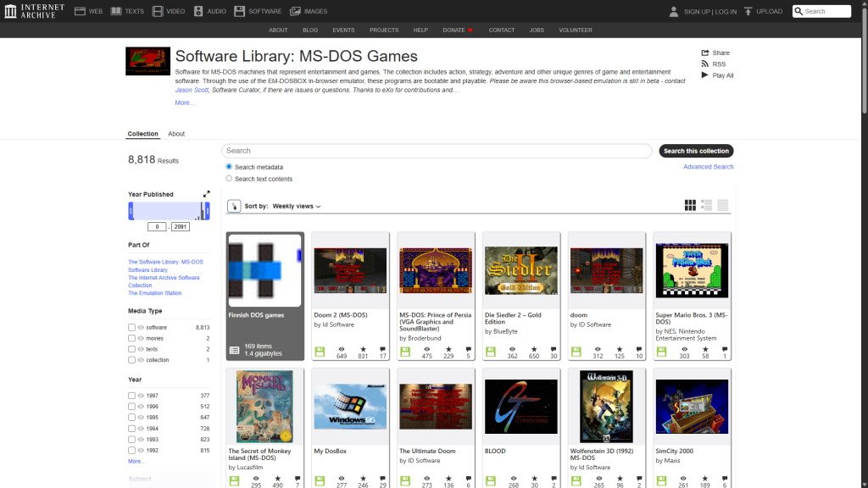Image resolution: width=868 pixels, height=488 pixels.
Task: Expand more years with More link
Action: [x=136, y=462]
